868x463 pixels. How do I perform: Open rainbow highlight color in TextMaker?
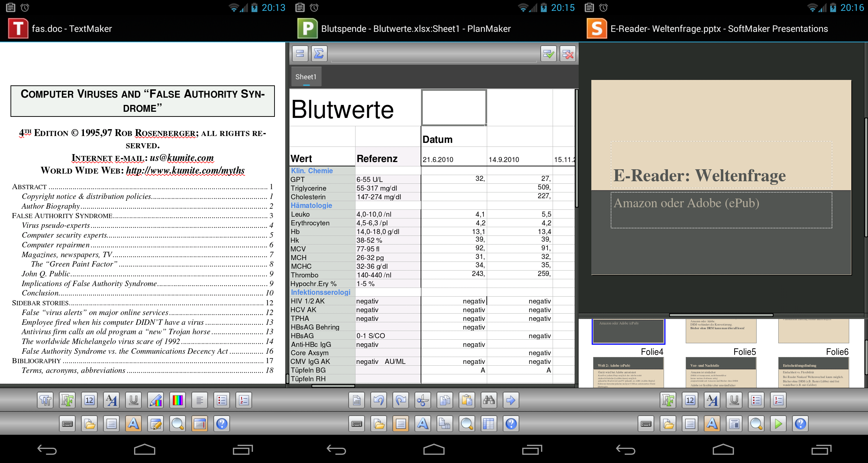(178, 400)
